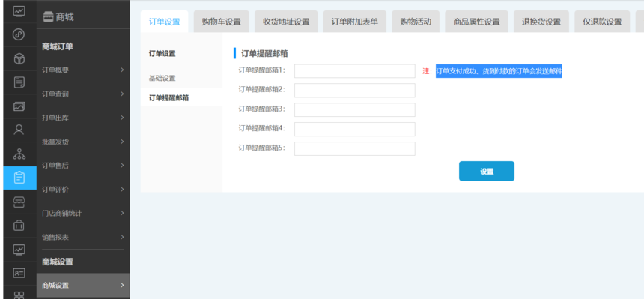The height and width of the screenshot is (299, 644).
Task: Expand the 打单出库 chevron
Action: tap(122, 118)
